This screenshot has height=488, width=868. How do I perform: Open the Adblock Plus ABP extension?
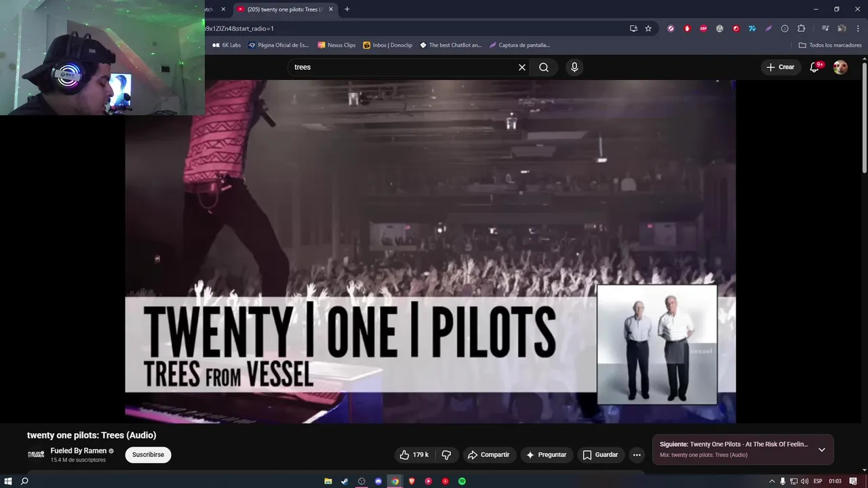click(703, 28)
